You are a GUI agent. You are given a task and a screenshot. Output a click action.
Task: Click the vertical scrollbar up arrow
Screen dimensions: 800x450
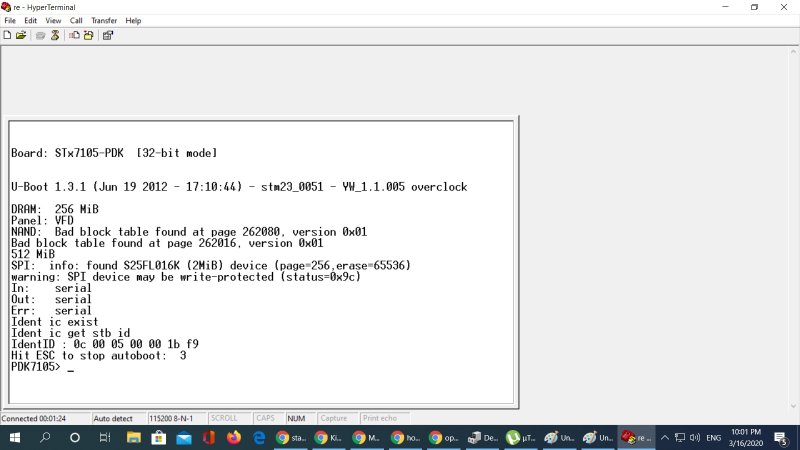[x=793, y=52]
